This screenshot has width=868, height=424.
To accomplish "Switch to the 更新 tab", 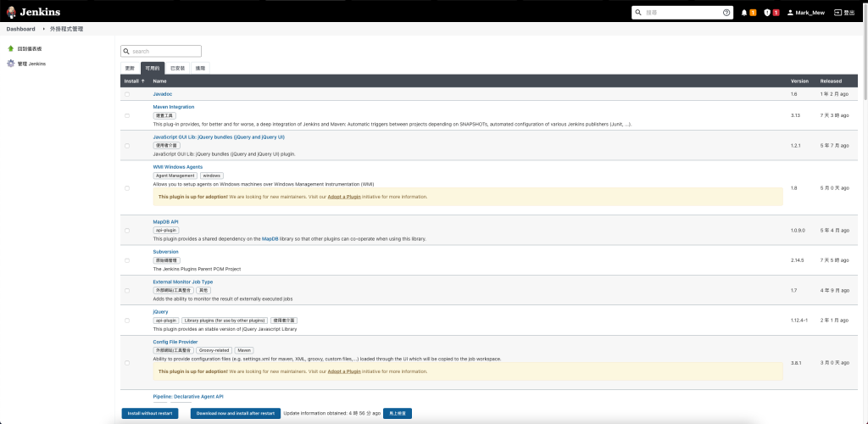I will pyautogui.click(x=130, y=68).
